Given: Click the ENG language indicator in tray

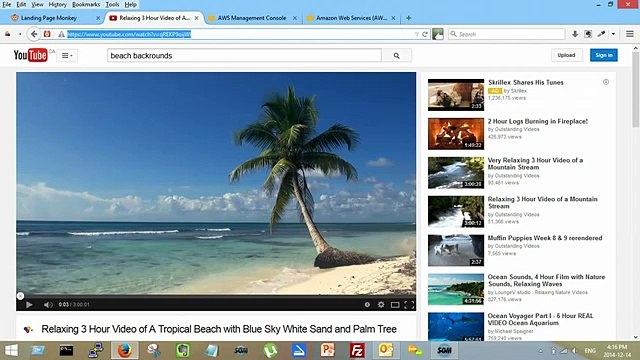Looking at the screenshot, I should click(x=590, y=351).
